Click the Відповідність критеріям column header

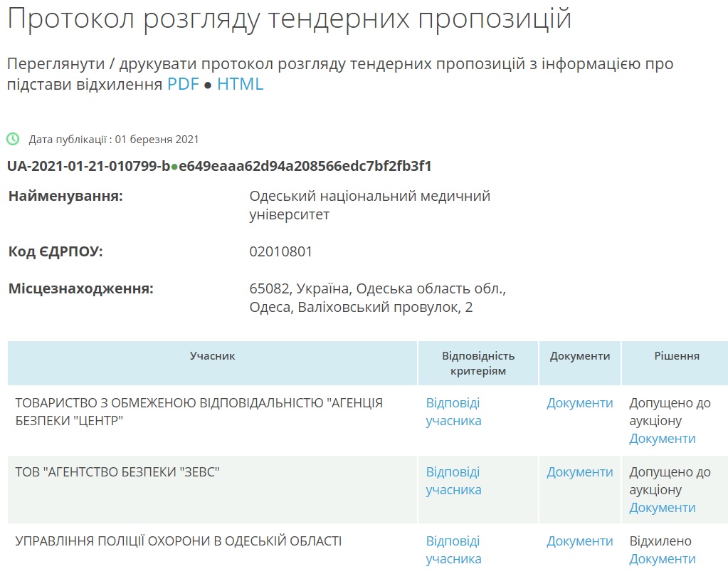(478, 363)
